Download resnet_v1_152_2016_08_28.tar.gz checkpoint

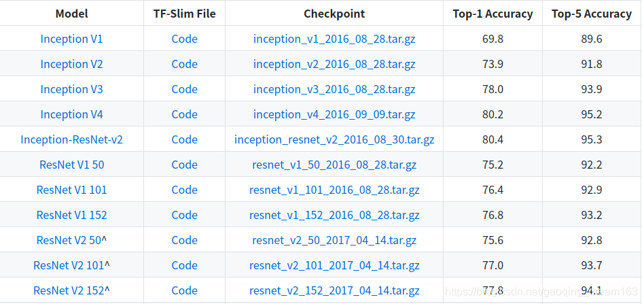[x=334, y=215]
